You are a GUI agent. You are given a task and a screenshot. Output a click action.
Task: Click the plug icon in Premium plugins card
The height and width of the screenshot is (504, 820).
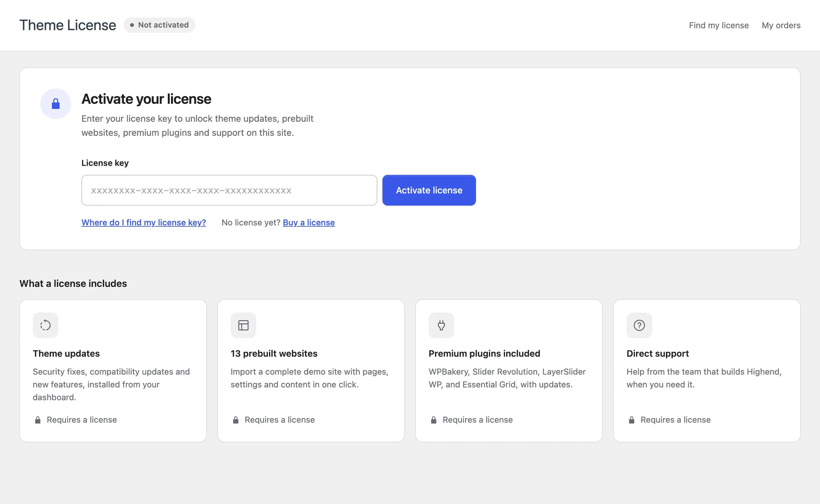(x=441, y=325)
